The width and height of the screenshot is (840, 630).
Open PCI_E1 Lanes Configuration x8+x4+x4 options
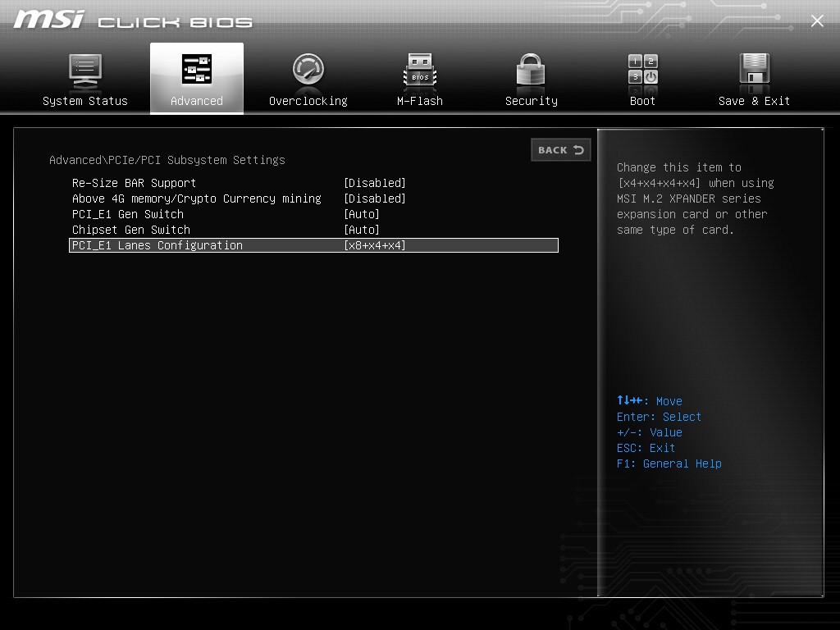(x=374, y=245)
